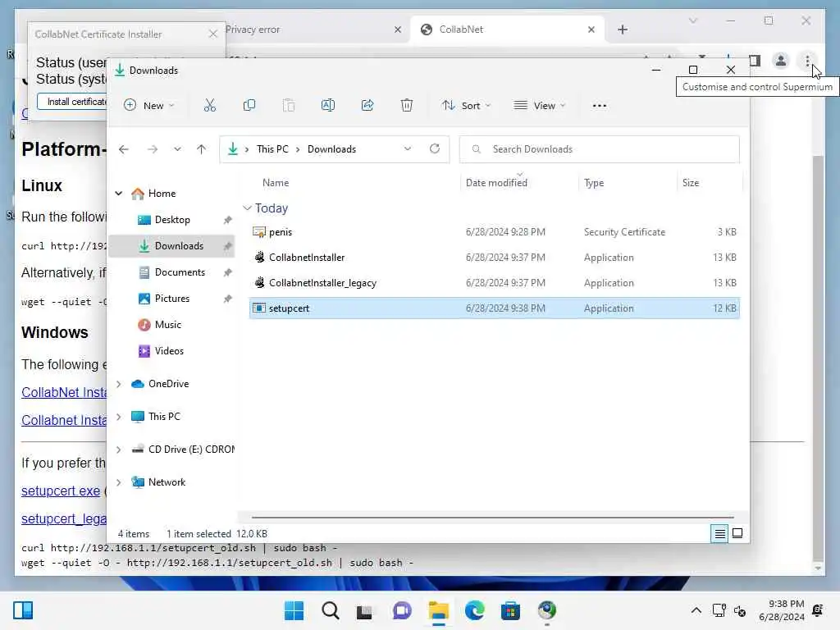The image size is (840, 630).
Task: Open the See more three-dots menu in Explorer
Action: point(600,106)
